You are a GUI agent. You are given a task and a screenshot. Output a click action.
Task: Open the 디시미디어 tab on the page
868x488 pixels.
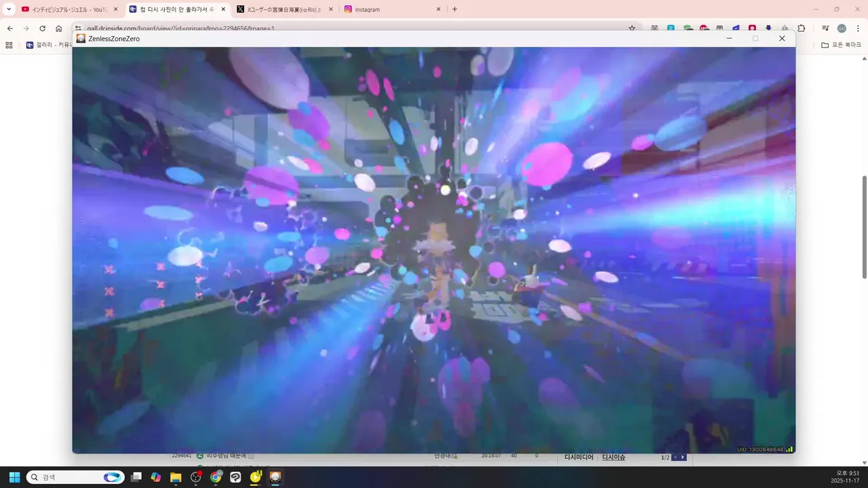(579, 457)
